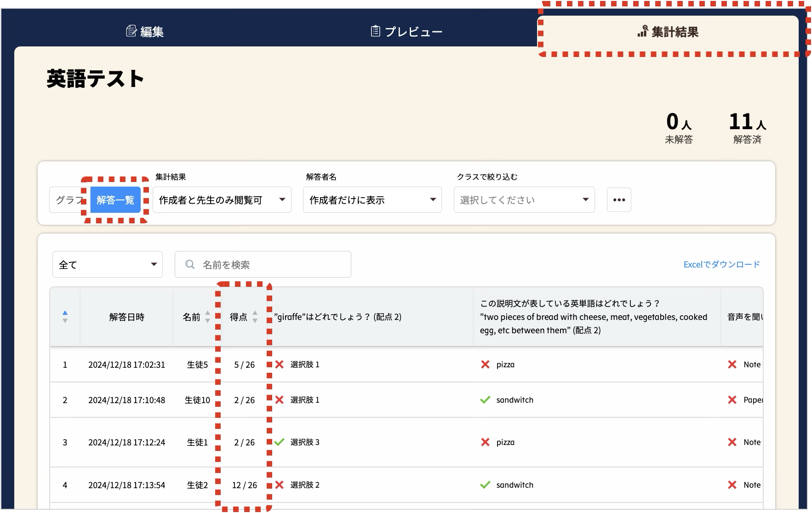Switch to the プレビュー tab
812x513 pixels.
coord(406,32)
